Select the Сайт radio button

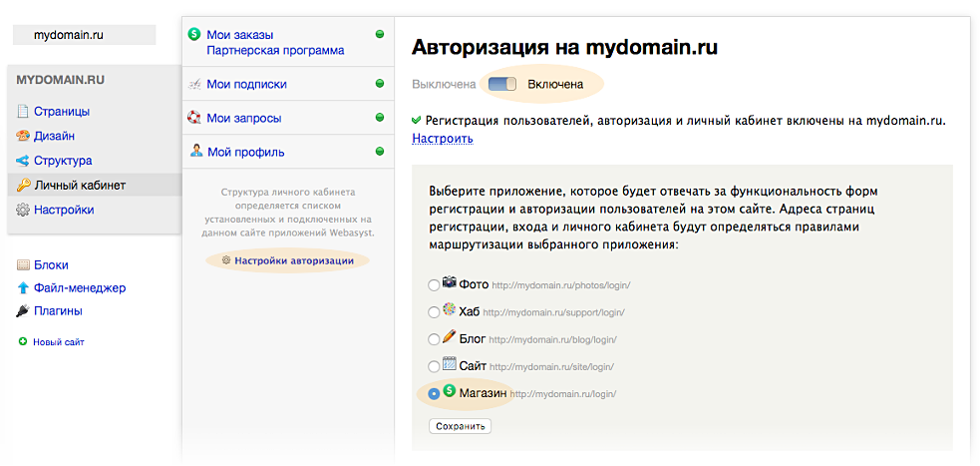pos(434,366)
